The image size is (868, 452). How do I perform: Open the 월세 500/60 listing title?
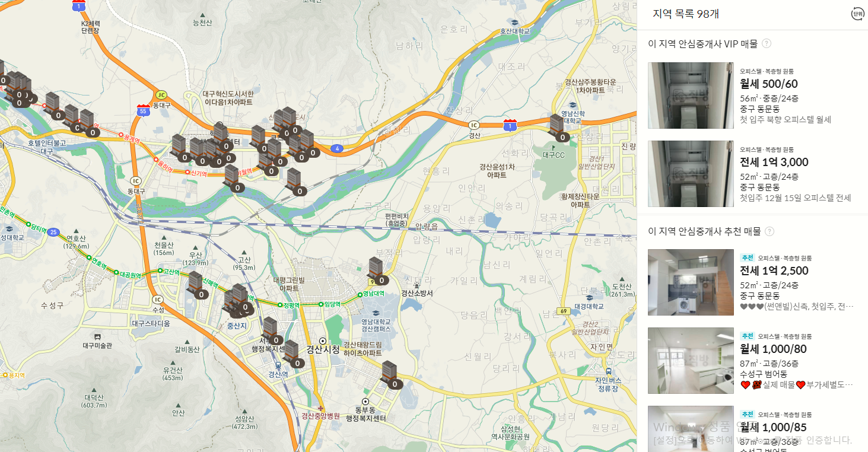tap(768, 84)
